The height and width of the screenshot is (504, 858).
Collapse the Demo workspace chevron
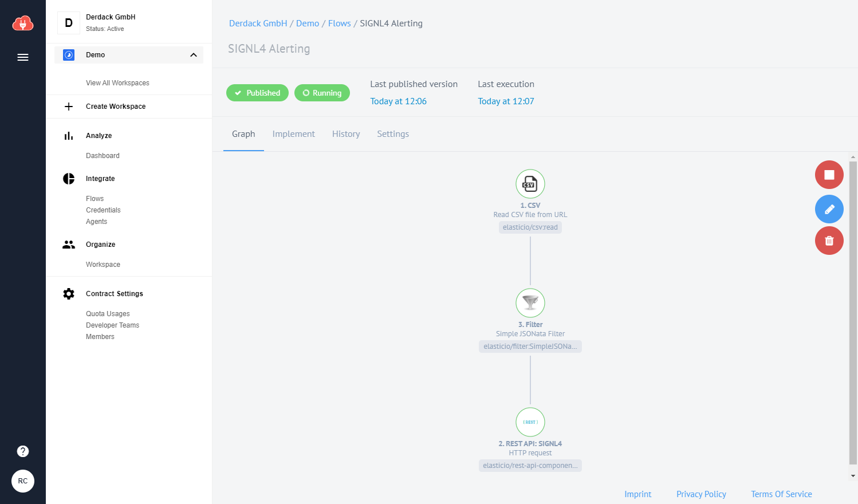pyautogui.click(x=194, y=55)
